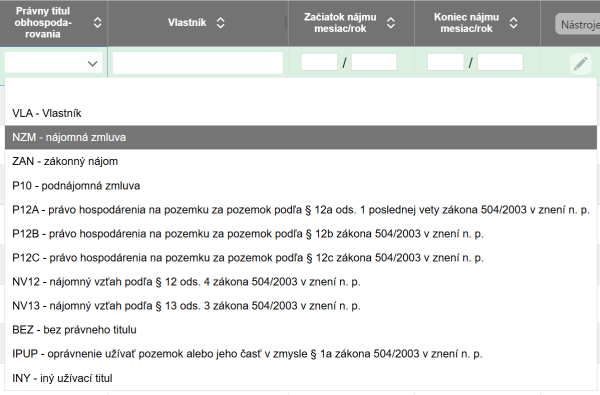Click Právny titul obhospodarovania header text
This screenshot has width=600, height=395.
(43, 23)
